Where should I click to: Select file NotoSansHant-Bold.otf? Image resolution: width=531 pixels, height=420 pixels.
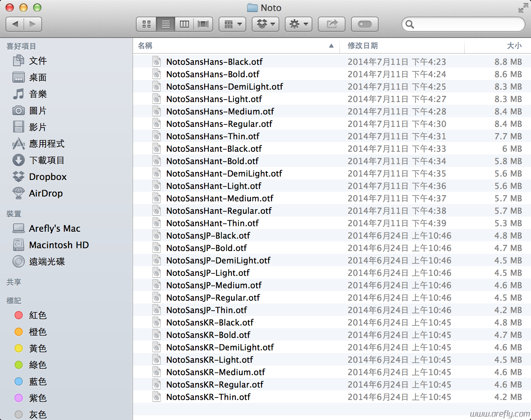click(332, 161)
